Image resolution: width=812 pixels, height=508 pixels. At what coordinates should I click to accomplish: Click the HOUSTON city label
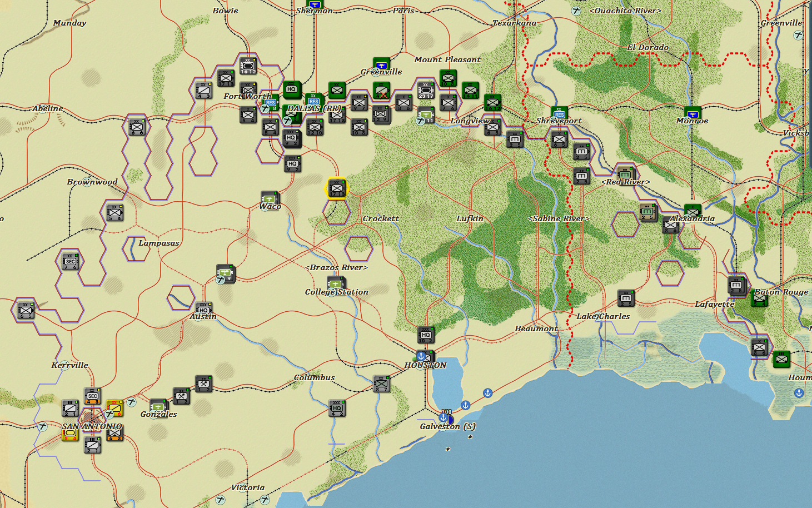[425, 365]
